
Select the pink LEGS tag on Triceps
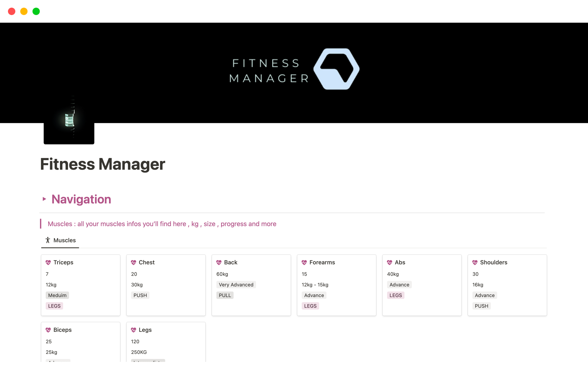click(x=54, y=306)
